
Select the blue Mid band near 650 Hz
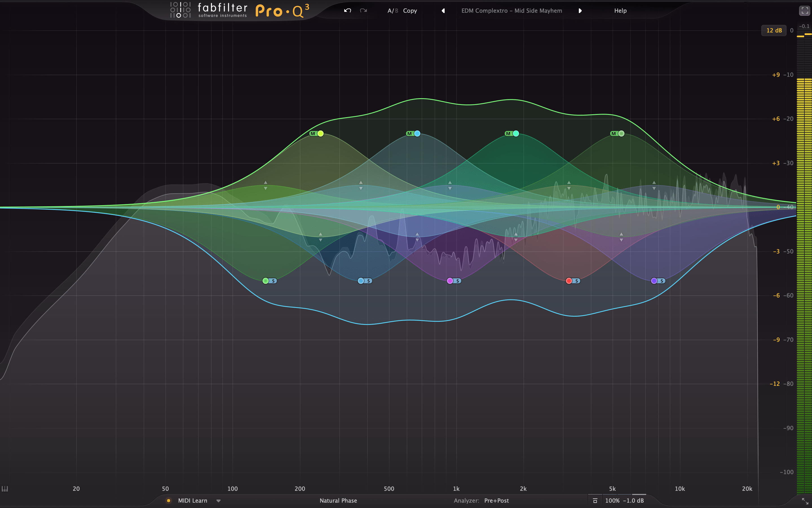(x=417, y=133)
